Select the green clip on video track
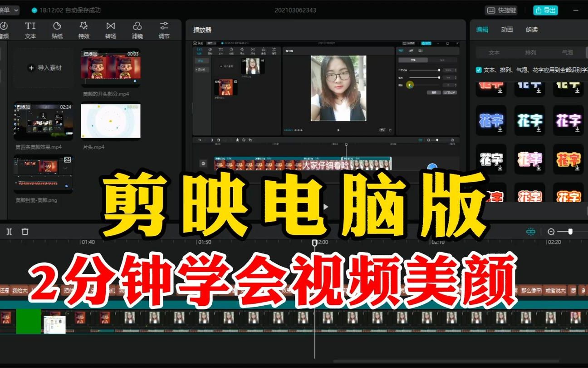The height and width of the screenshot is (368, 588). 29,321
